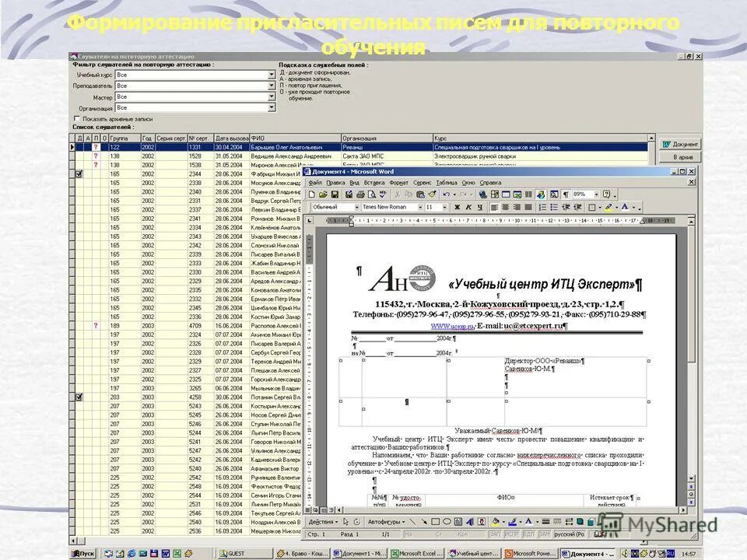
Task: Open the 'Таблица' menu in Word
Action: point(447,182)
